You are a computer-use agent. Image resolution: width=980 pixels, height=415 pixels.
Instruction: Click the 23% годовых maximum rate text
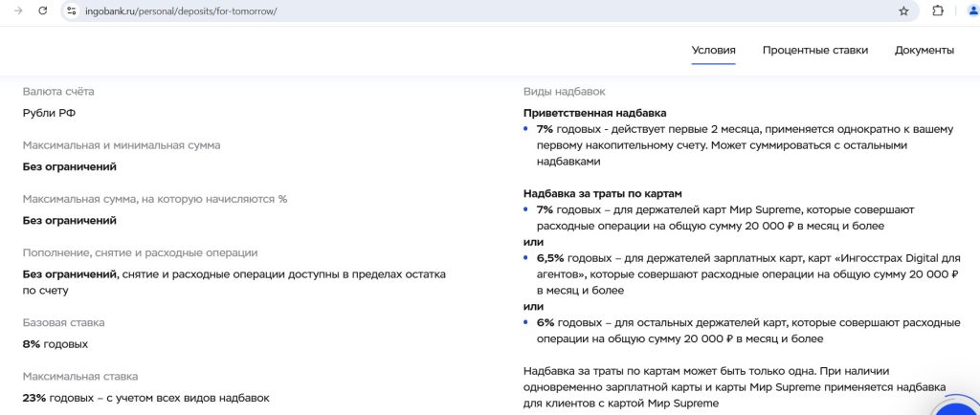(x=145, y=398)
